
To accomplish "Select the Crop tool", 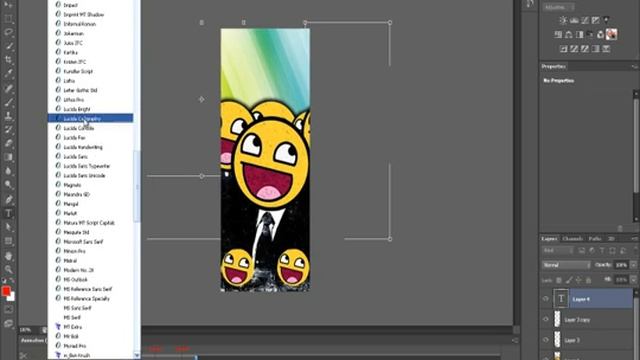I will 8,60.
